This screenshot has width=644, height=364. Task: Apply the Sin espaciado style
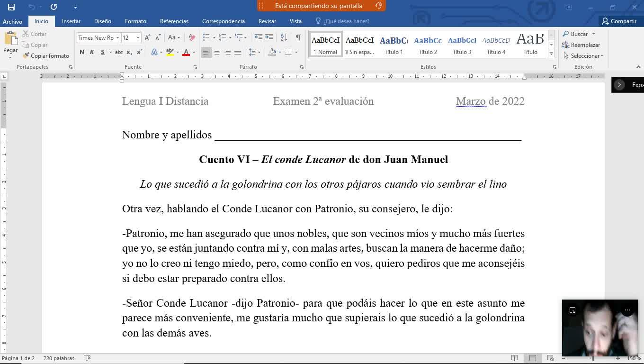pyautogui.click(x=359, y=45)
